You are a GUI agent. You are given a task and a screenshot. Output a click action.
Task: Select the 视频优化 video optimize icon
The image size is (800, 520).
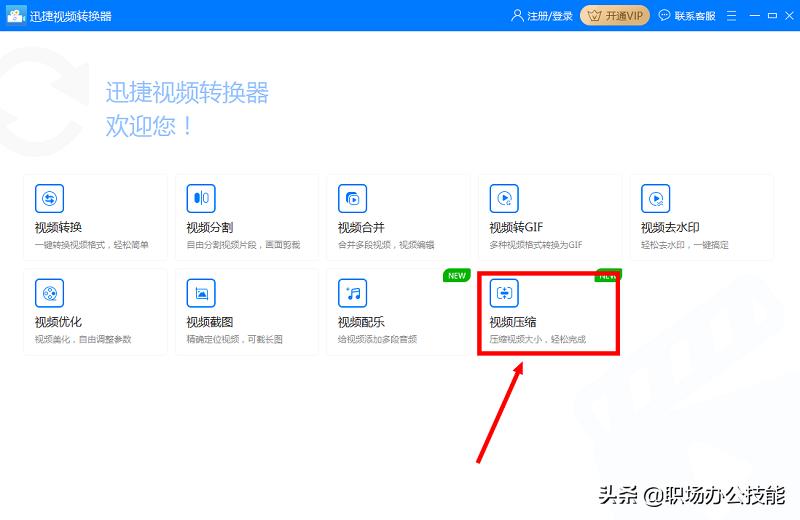click(x=49, y=293)
